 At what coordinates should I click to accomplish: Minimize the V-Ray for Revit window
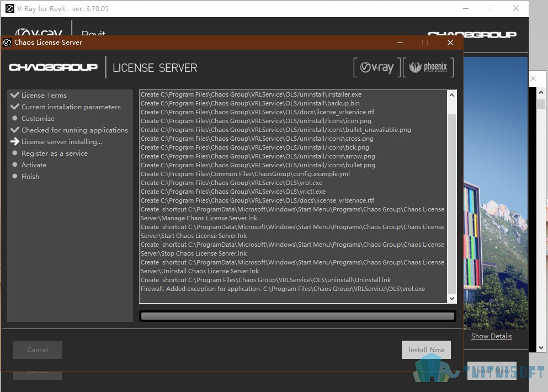tap(466, 8)
